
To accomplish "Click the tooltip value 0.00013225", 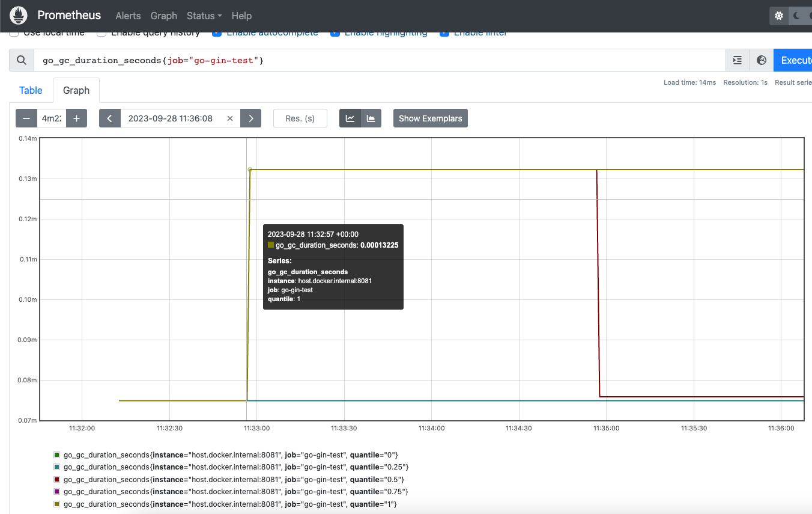I will click(379, 245).
